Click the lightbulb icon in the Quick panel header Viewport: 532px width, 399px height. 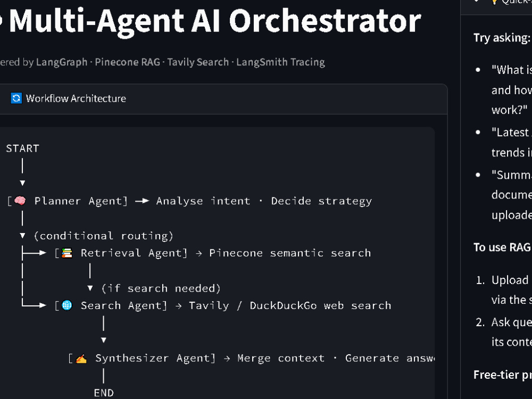click(x=494, y=2)
